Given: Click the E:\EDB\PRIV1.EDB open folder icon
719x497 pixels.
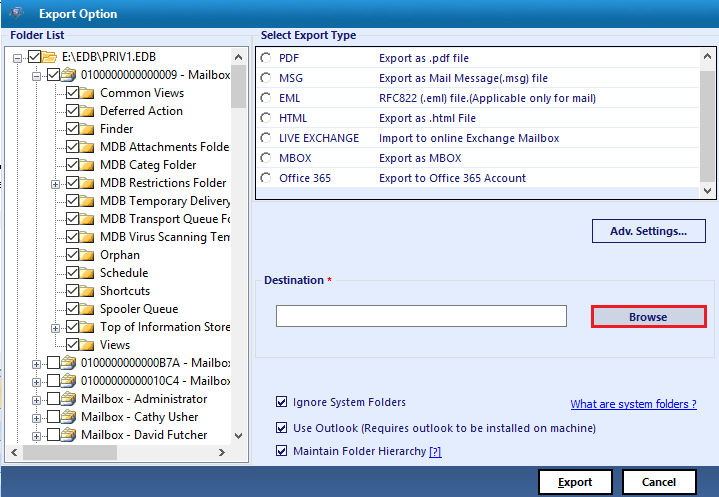Looking at the screenshot, I should [49, 57].
